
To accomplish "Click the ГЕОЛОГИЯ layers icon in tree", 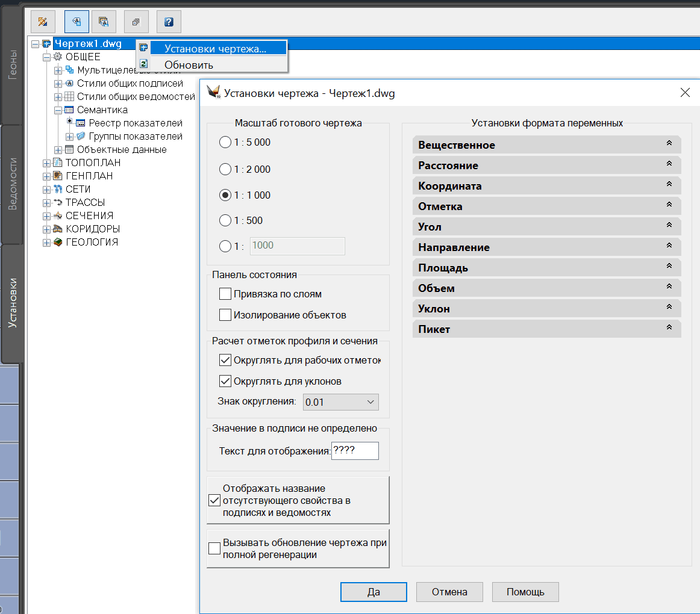I will (58, 242).
